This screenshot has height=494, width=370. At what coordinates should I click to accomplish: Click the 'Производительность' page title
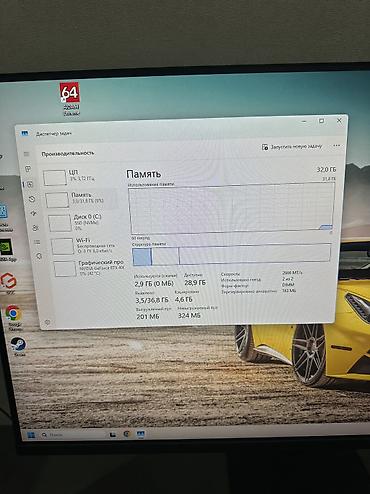pyautogui.click(x=68, y=153)
